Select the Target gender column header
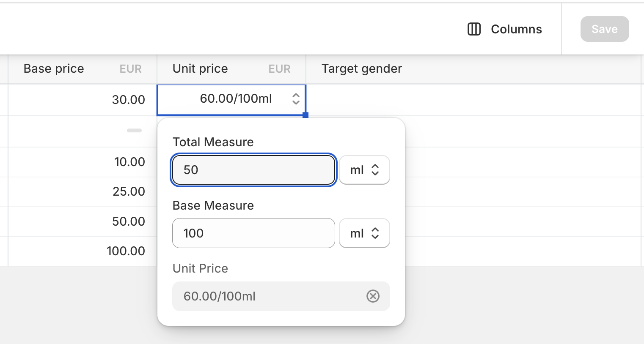 [x=362, y=68]
